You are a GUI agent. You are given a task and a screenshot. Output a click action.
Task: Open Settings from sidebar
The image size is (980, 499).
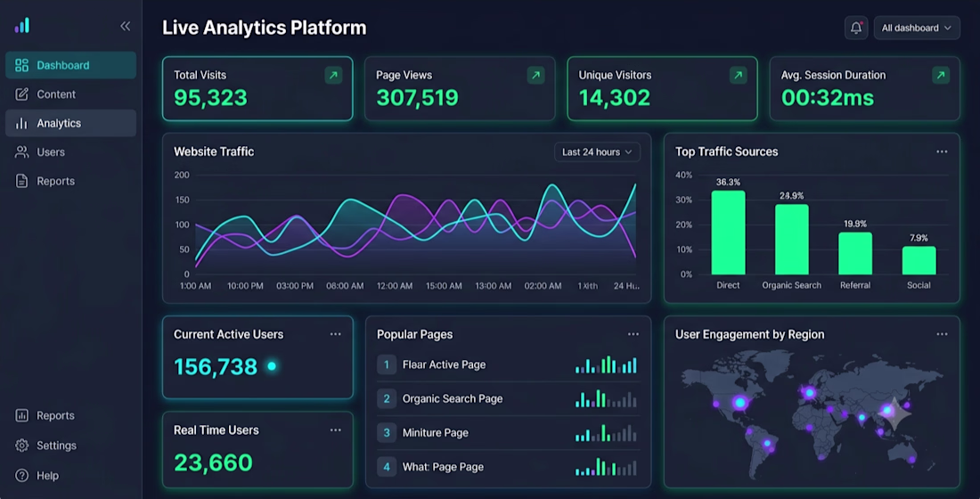(70, 446)
